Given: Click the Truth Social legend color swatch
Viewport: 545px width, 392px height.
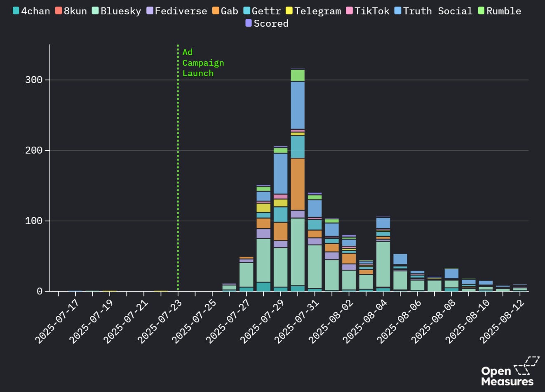Looking at the screenshot, I should click(x=398, y=10).
